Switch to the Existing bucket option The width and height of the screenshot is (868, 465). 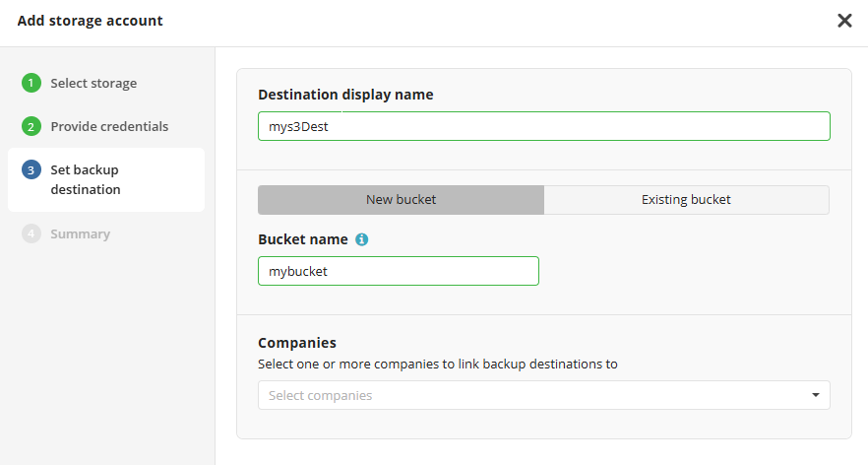(x=686, y=199)
